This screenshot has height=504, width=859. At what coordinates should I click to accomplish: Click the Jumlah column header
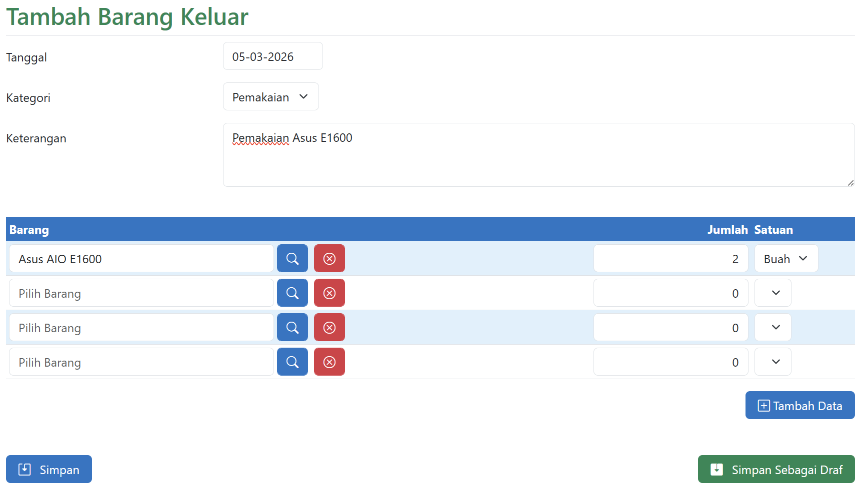(x=727, y=230)
